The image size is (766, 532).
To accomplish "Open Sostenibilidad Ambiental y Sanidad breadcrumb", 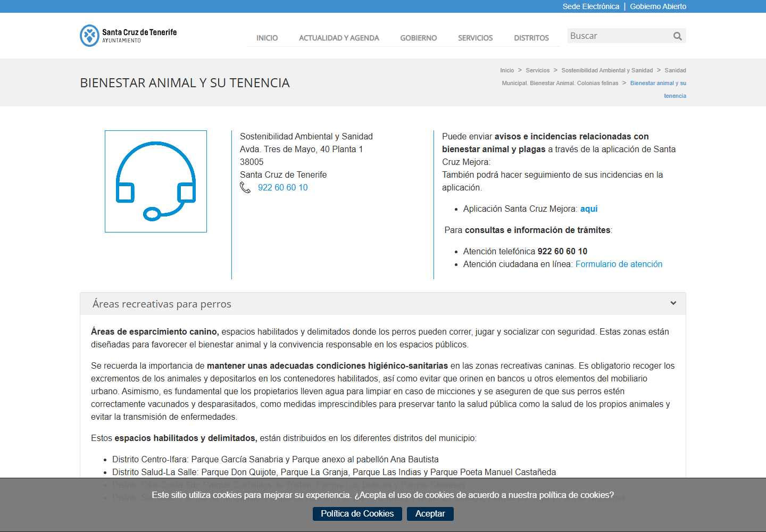I will tap(607, 70).
